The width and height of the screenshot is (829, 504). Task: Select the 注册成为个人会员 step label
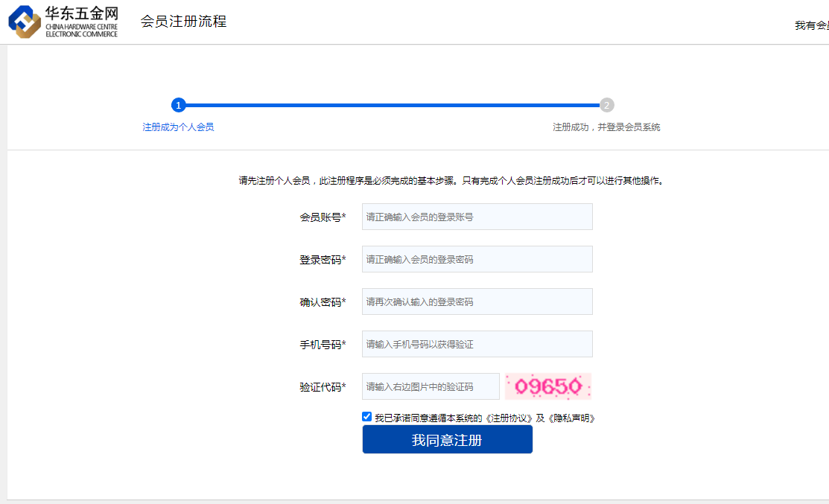pyautogui.click(x=178, y=127)
